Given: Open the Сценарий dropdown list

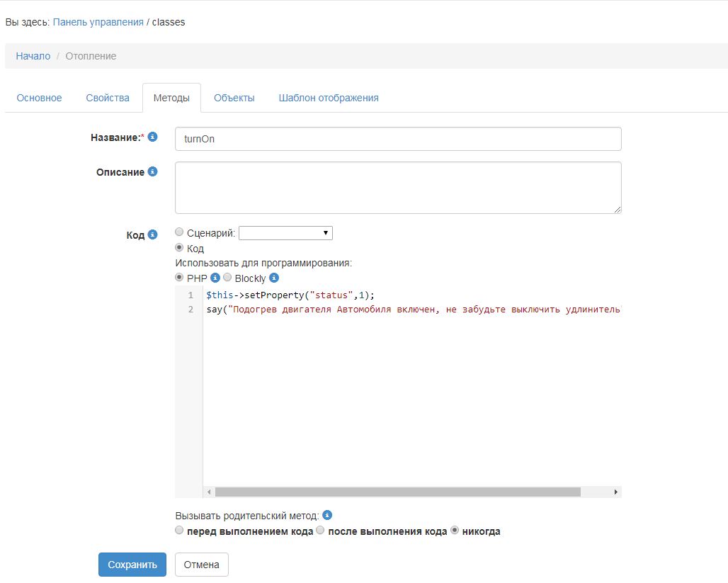Looking at the screenshot, I should 285,233.
